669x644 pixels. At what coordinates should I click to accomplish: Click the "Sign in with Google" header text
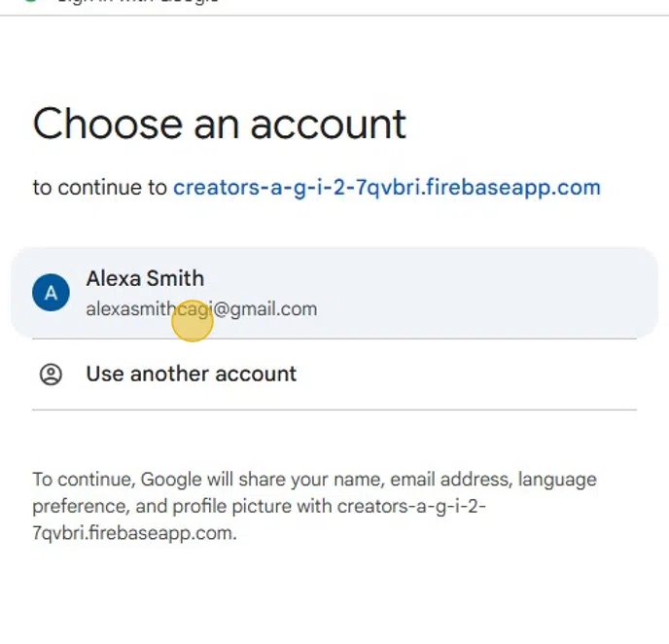pyautogui.click(x=136, y=3)
